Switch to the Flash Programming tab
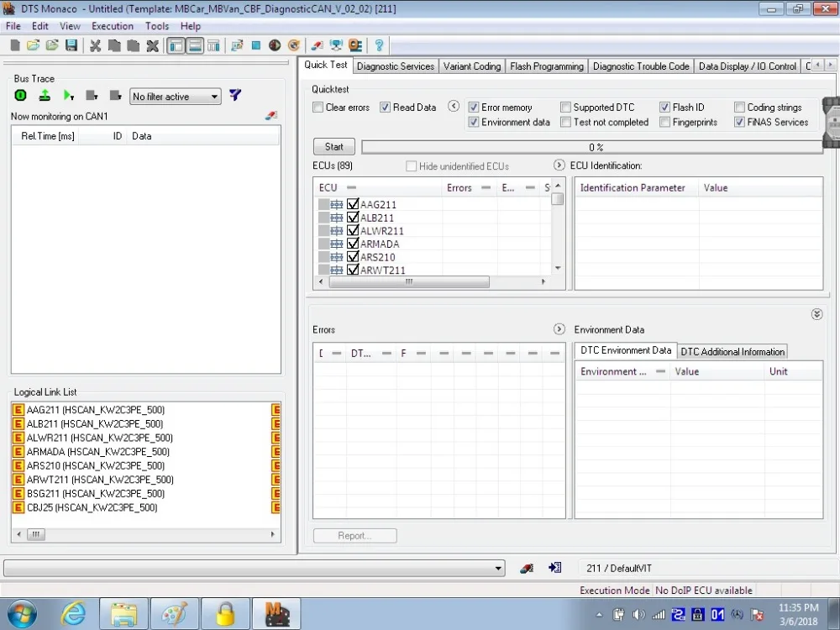The width and height of the screenshot is (840, 630). [x=546, y=66]
